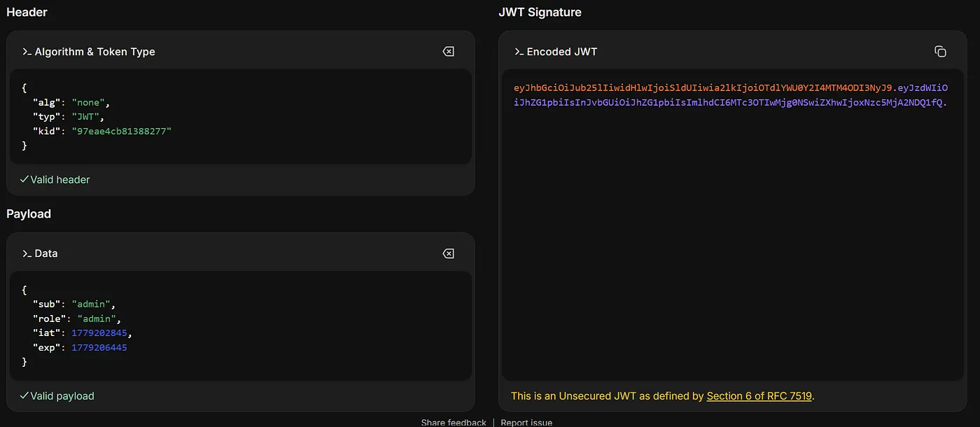Click the Report issue link
The width and height of the screenshot is (980, 427).
pyautogui.click(x=526, y=423)
